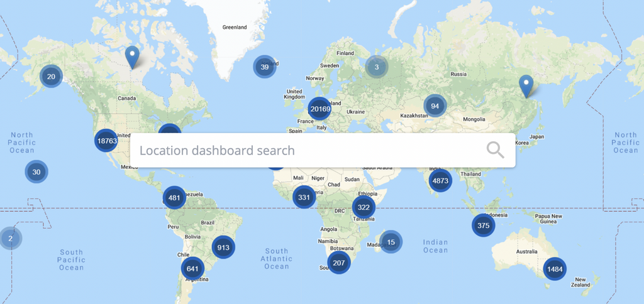Image resolution: width=644 pixels, height=304 pixels.
Task: Select the map pin over eastern Russia
Action: point(526,85)
